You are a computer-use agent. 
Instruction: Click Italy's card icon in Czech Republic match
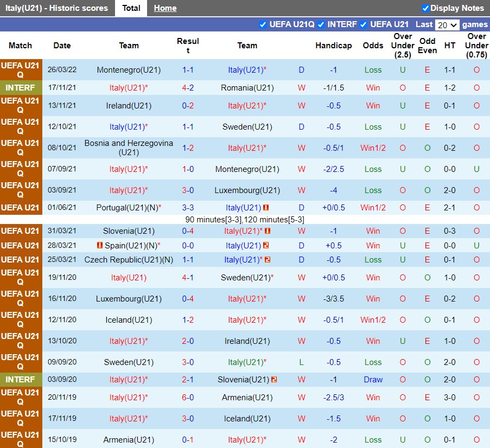point(268,260)
